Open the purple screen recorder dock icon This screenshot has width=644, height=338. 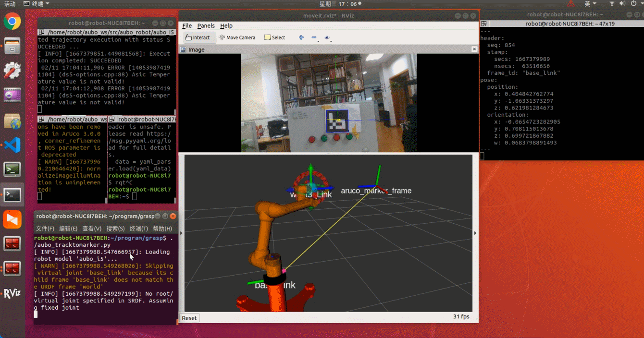pyautogui.click(x=12, y=95)
